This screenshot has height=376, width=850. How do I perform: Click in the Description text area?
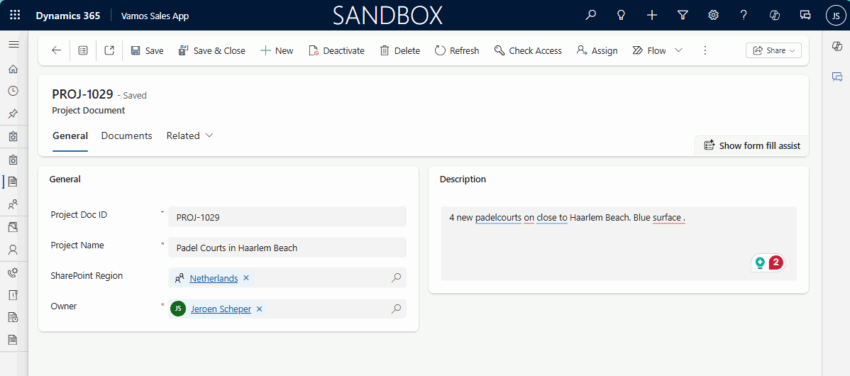pyautogui.click(x=619, y=243)
